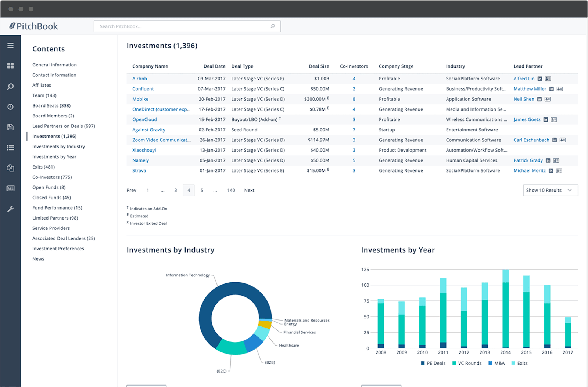Image resolution: width=588 pixels, height=387 pixels.
Task: Open Matthew Miller's contact card icon
Action: click(x=560, y=89)
